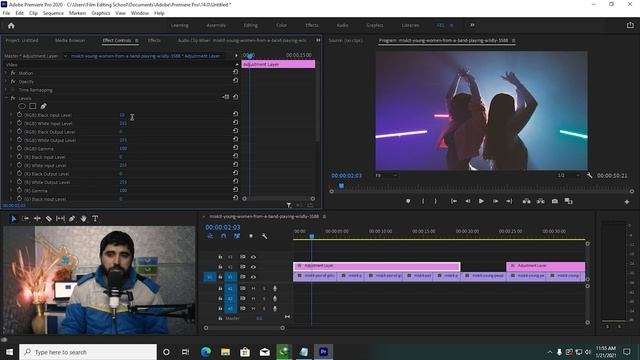Screen dimensions: 640x360
Task: Select the Track Select Forward tool
Action: [x=25, y=219]
